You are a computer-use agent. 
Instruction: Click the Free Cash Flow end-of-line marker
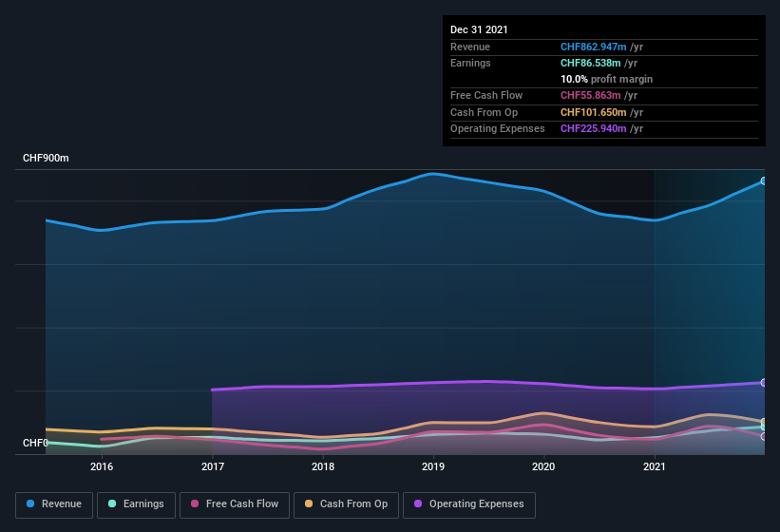(764, 437)
